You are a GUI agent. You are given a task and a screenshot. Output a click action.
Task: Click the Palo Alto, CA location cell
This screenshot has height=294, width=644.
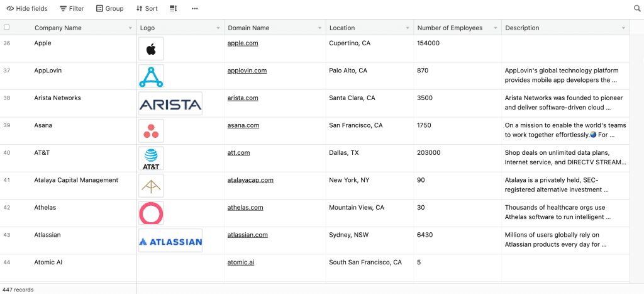click(370, 76)
